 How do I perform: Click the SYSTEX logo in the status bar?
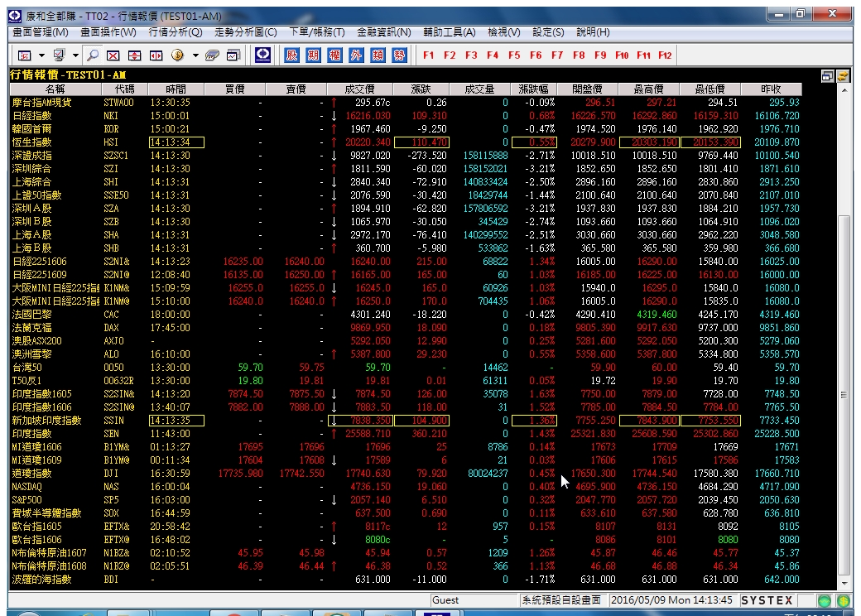[x=767, y=600]
